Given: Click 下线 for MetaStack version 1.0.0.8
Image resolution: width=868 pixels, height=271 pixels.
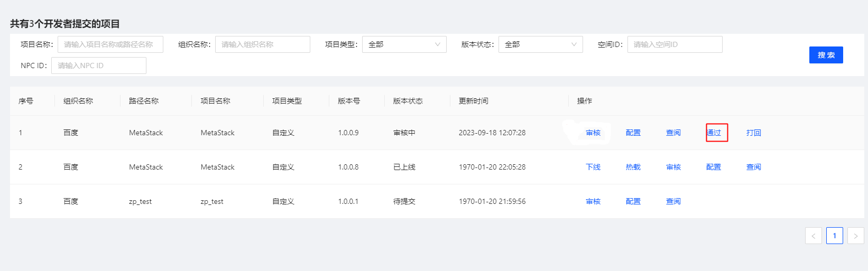Looking at the screenshot, I should 593,167.
